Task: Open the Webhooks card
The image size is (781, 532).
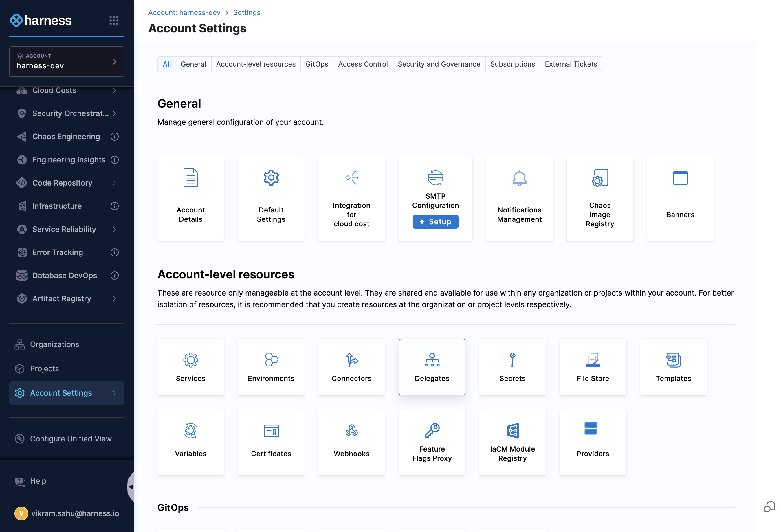Action: click(x=351, y=442)
